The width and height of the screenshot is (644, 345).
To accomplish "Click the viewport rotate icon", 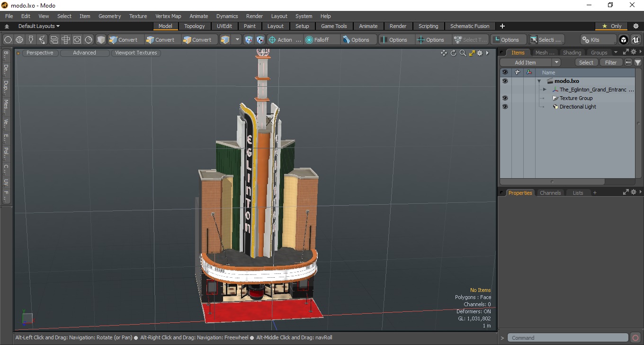I will pyautogui.click(x=453, y=53).
